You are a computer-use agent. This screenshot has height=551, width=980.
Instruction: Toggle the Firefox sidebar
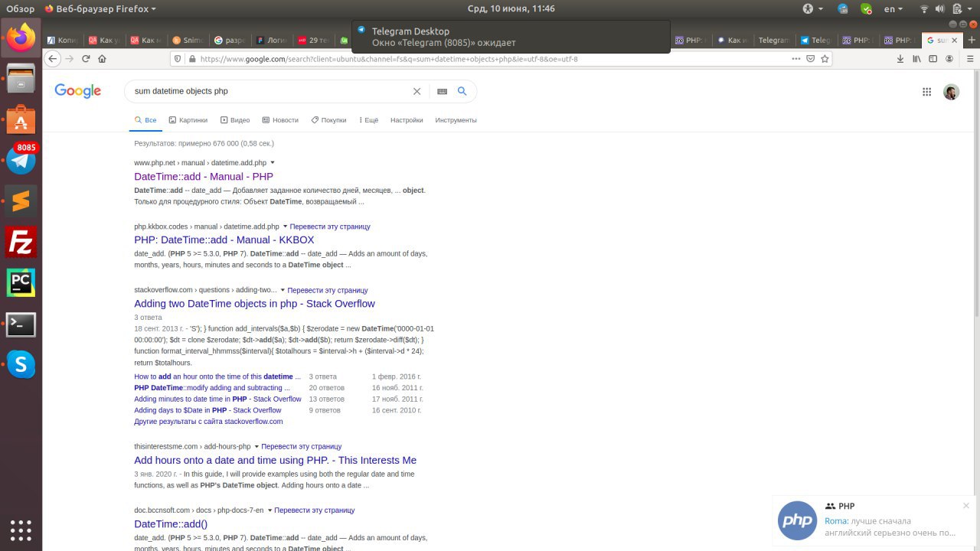[933, 59]
